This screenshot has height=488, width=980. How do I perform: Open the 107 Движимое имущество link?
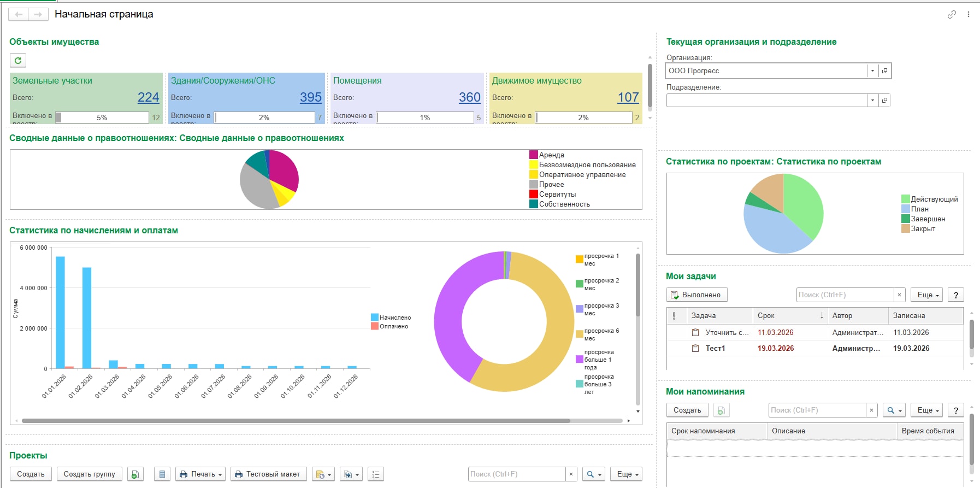pos(628,97)
